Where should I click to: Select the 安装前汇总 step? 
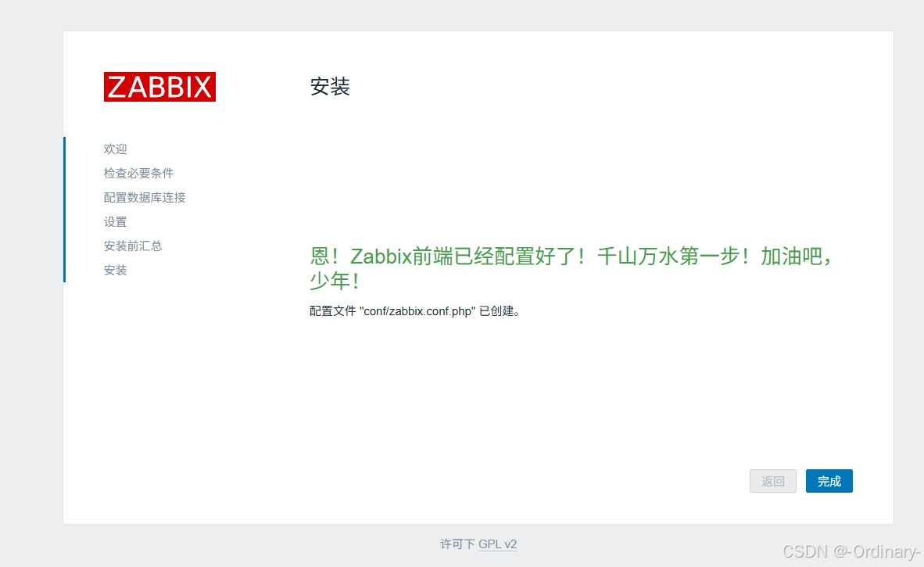click(133, 246)
